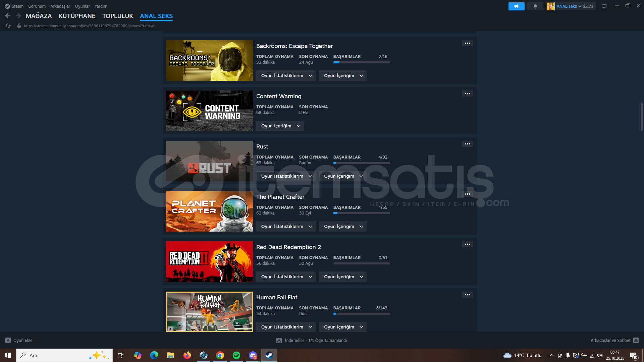644x362 pixels.
Task: Open the Görünüm menu
Action: [37, 6]
